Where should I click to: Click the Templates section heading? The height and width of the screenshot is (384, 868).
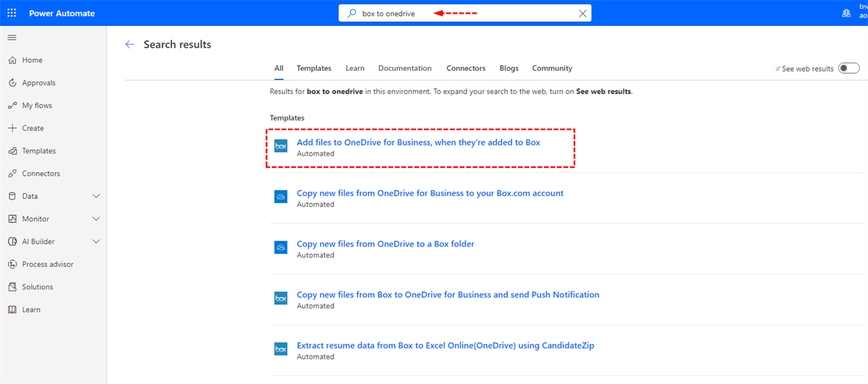pos(287,118)
